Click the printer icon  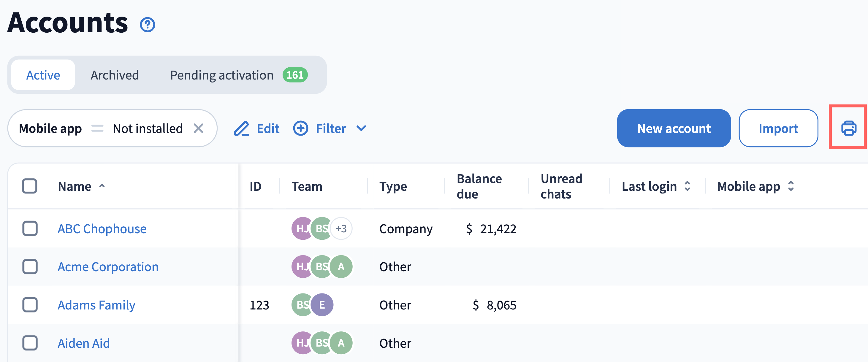[x=848, y=128]
